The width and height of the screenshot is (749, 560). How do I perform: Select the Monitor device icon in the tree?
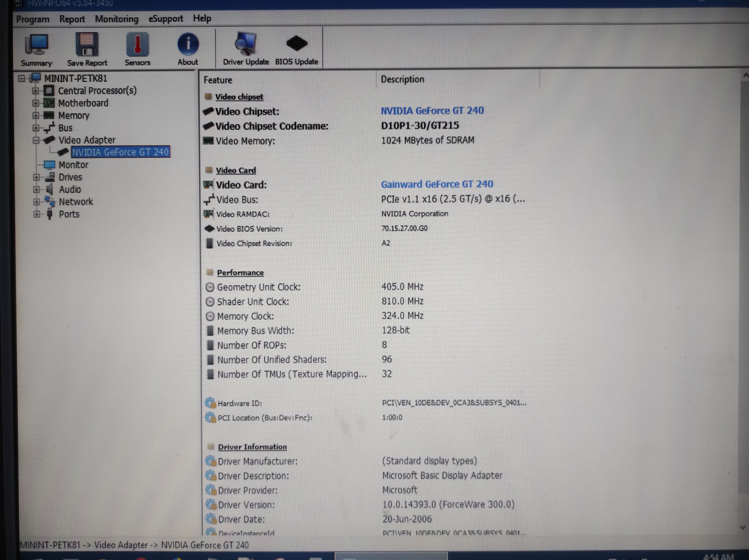point(50,165)
